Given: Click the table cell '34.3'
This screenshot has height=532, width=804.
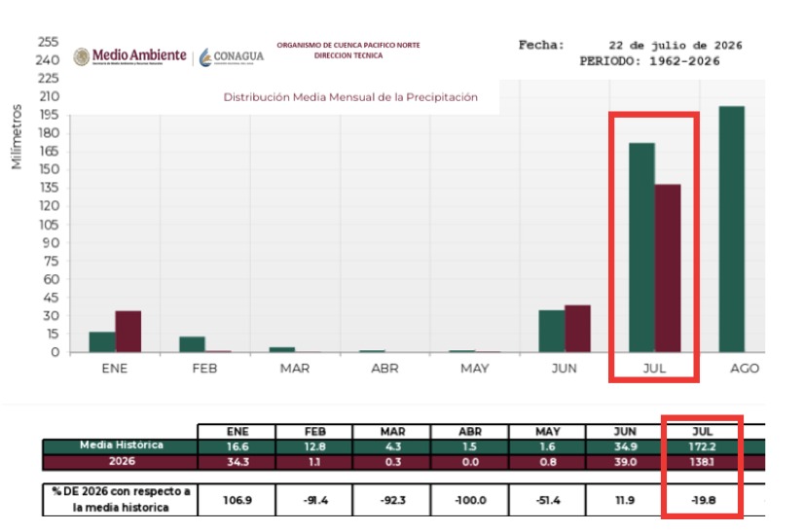Looking at the screenshot, I should pyautogui.click(x=238, y=462).
